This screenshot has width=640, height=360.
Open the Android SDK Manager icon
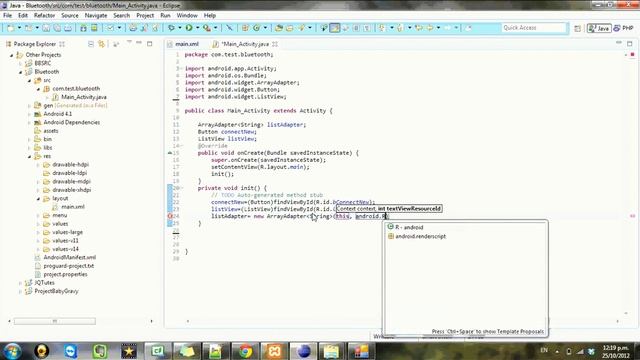coord(83,28)
